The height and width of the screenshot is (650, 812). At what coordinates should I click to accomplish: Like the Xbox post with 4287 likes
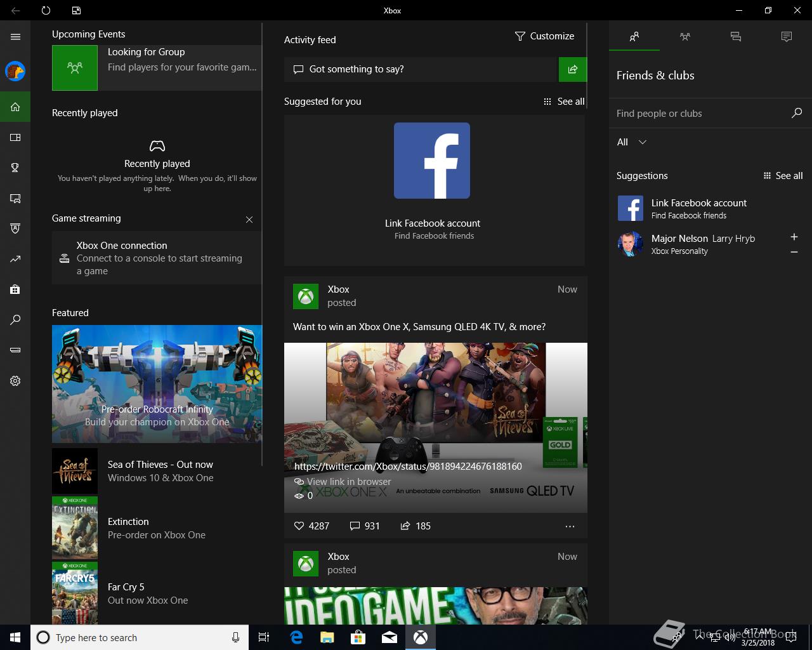311,526
